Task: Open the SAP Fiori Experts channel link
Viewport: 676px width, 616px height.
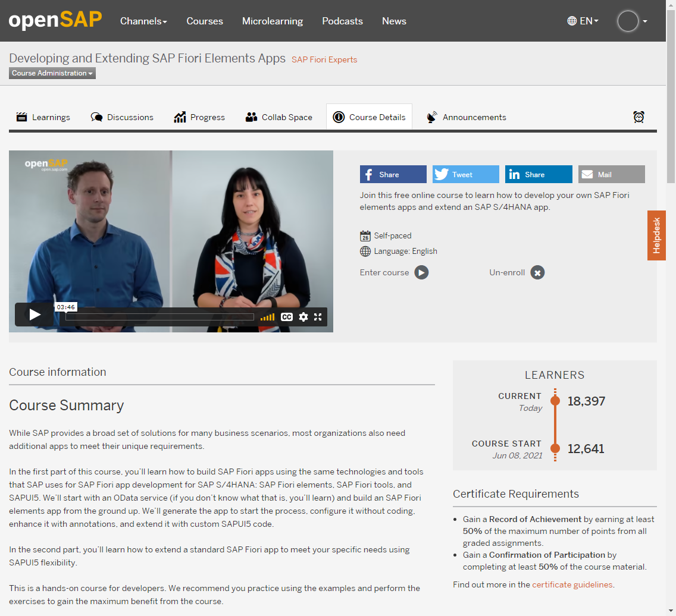Action: tap(324, 59)
